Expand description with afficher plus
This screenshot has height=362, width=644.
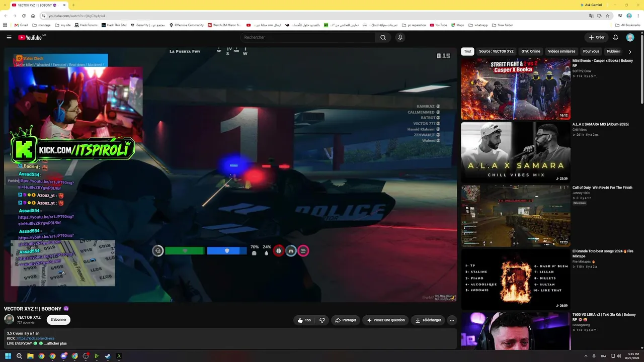tap(56, 343)
